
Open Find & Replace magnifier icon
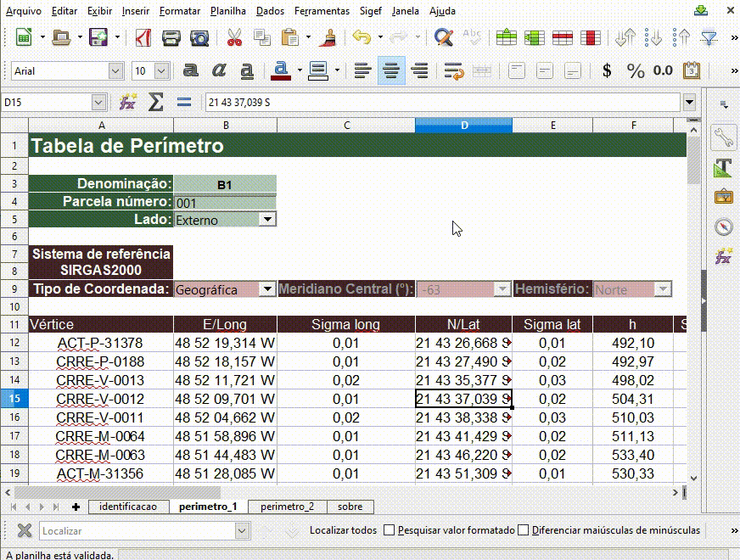(443, 37)
